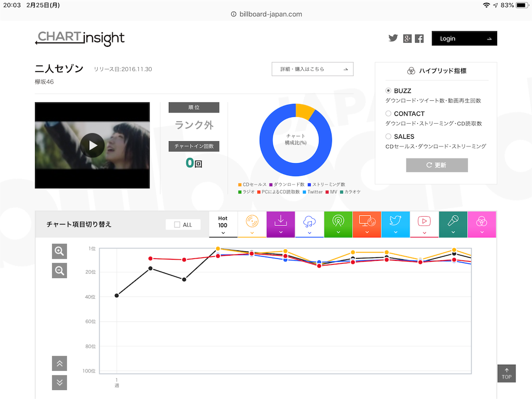Click the ストリーミング数 legend item
Screen dimensions: 532x399
point(326,184)
